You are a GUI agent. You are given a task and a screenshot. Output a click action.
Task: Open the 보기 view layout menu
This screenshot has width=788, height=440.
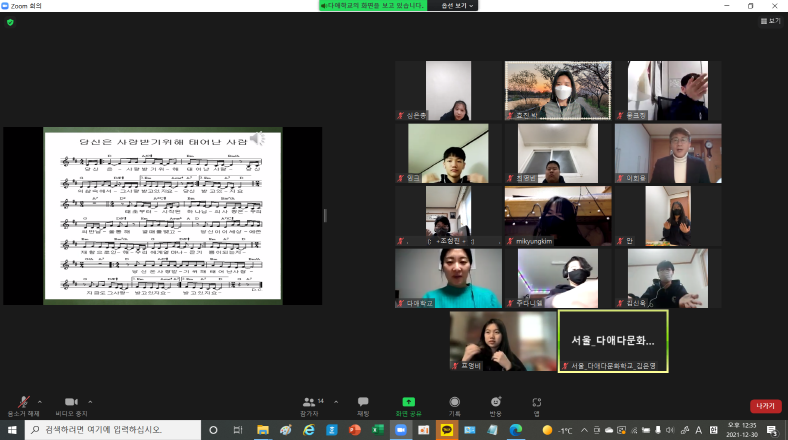(x=770, y=21)
